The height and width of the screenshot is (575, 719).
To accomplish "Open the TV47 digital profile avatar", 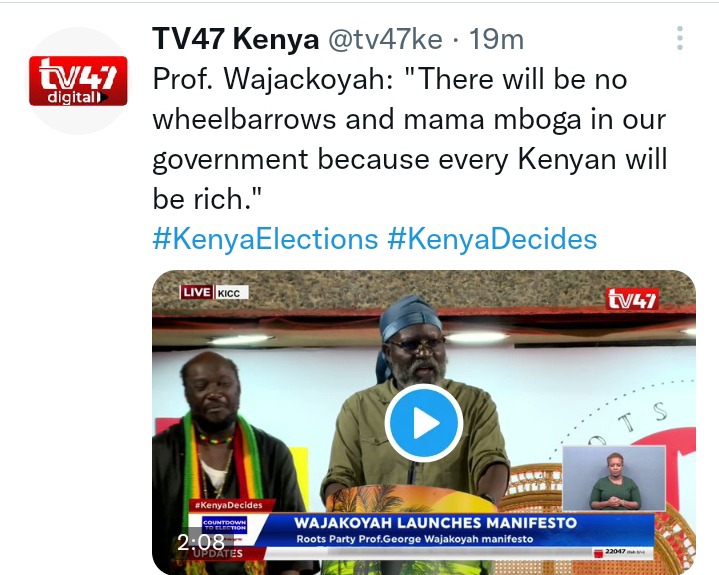I will pyautogui.click(x=78, y=81).
